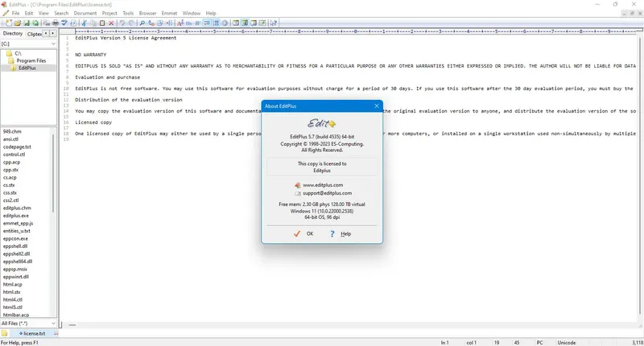Select the license.txt document tab
This screenshot has height=346, width=644.
(x=33, y=334)
